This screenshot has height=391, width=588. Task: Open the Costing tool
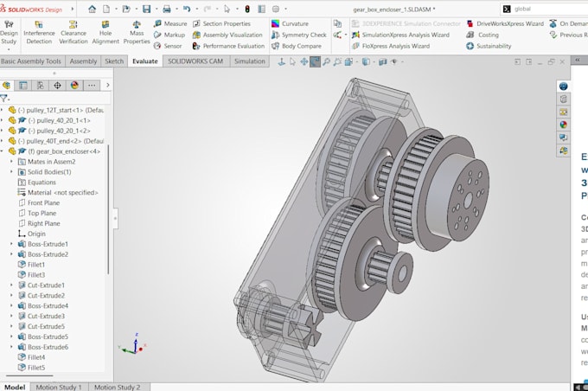point(483,35)
